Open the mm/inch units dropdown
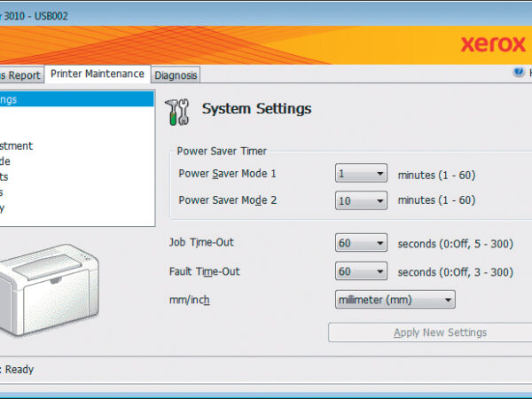 pyautogui.click(x=395, y=300)
